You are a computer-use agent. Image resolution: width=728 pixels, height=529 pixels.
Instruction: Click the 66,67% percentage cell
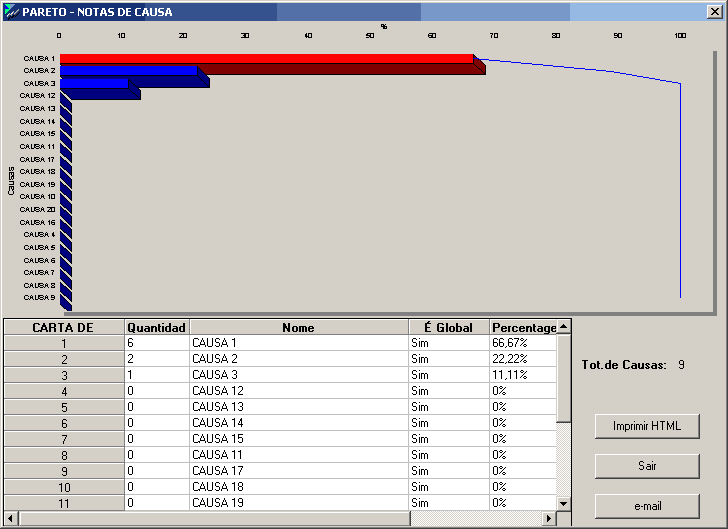click(523, 343)
